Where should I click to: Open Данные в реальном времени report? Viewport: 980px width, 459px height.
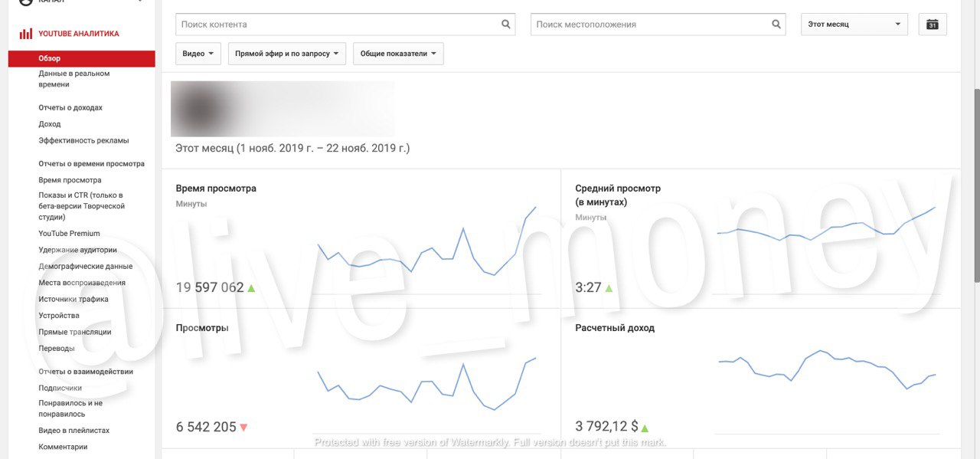click(x=74, y=79)
